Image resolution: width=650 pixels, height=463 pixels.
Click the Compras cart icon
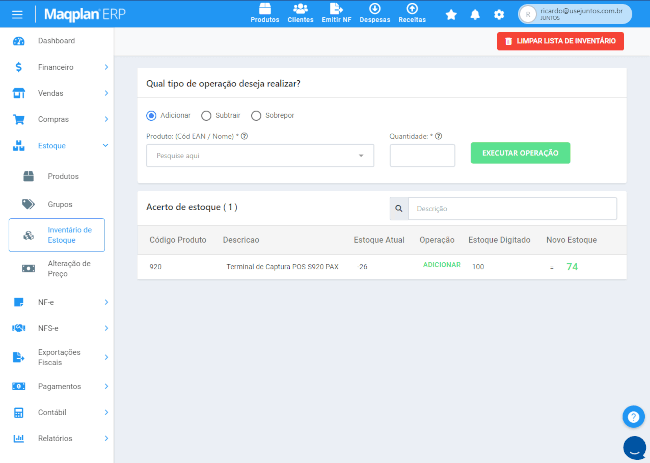[x=19, y=119]
